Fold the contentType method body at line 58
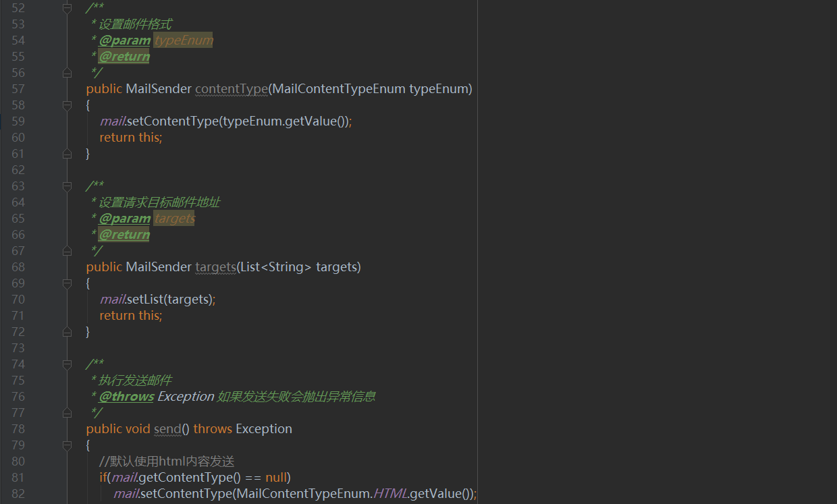 (67, 105)
